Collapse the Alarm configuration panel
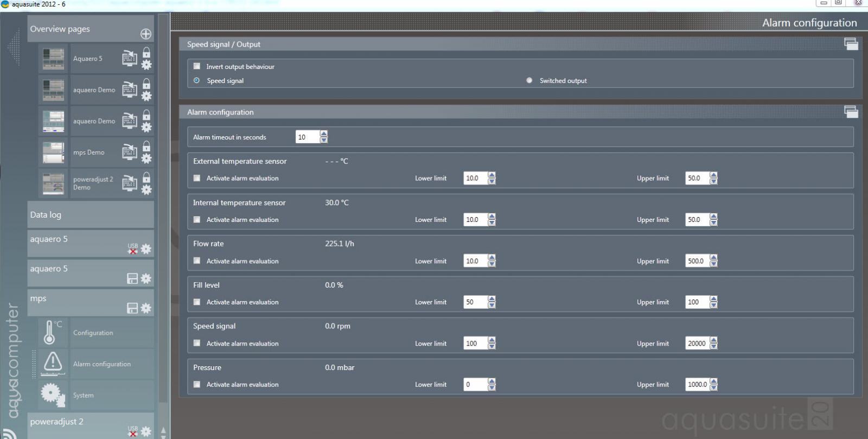This screenshot has height=439, width=868. click(x=851, y=112)
